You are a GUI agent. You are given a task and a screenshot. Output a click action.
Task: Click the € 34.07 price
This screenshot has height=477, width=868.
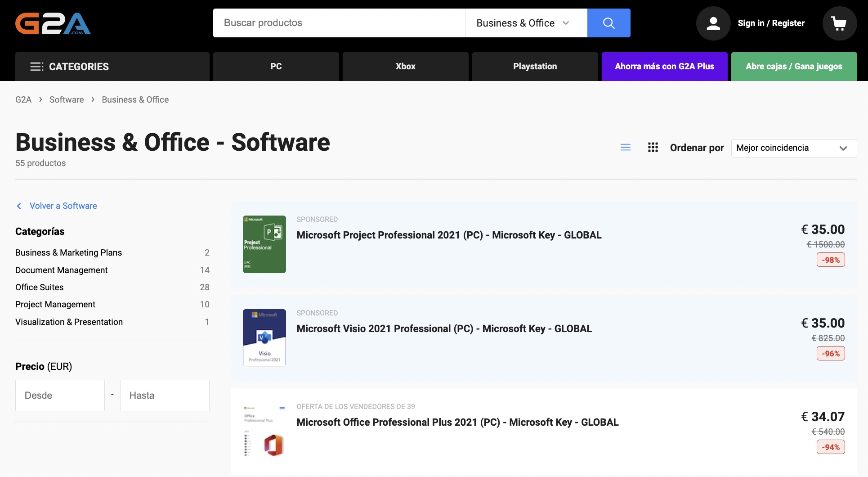click(823, 417)
